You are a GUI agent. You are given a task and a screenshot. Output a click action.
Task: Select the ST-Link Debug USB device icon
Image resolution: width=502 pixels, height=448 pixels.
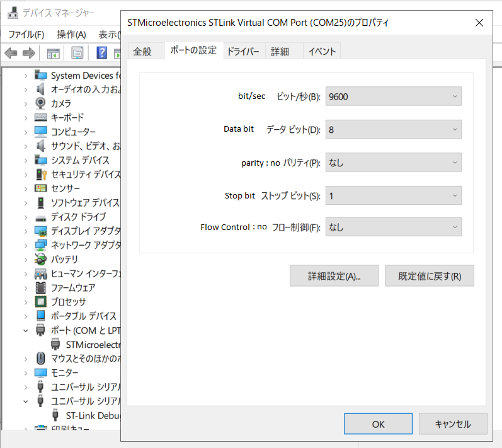coord(55,415)
